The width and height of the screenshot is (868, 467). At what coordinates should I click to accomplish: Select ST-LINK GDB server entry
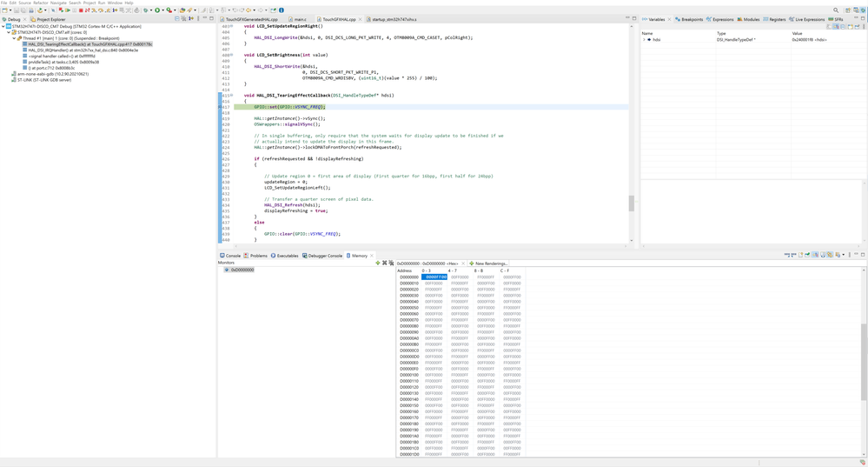pos(42,80)
